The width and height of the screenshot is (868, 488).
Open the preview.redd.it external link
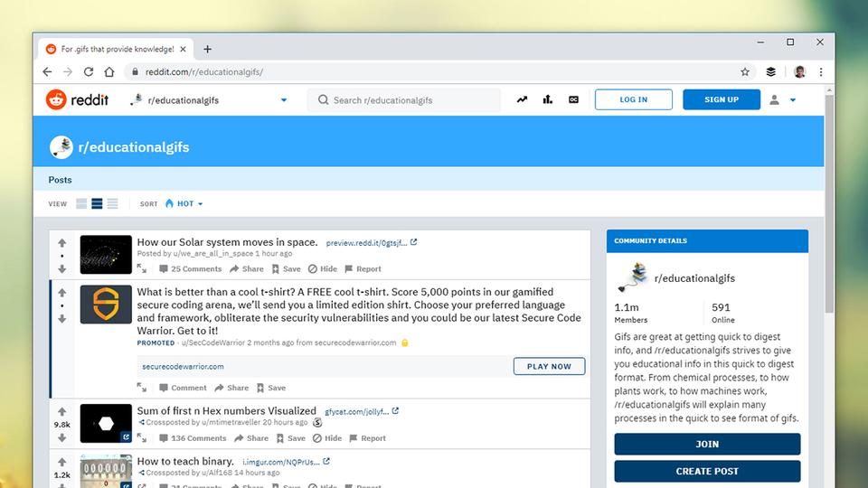pyautogui.click(x=372, y=243)
